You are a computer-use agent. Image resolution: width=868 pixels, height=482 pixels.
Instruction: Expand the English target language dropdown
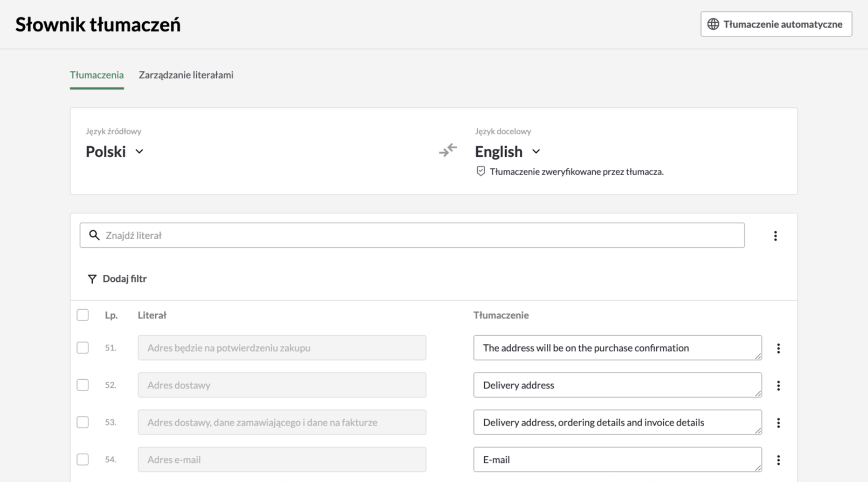pos(507,152)
